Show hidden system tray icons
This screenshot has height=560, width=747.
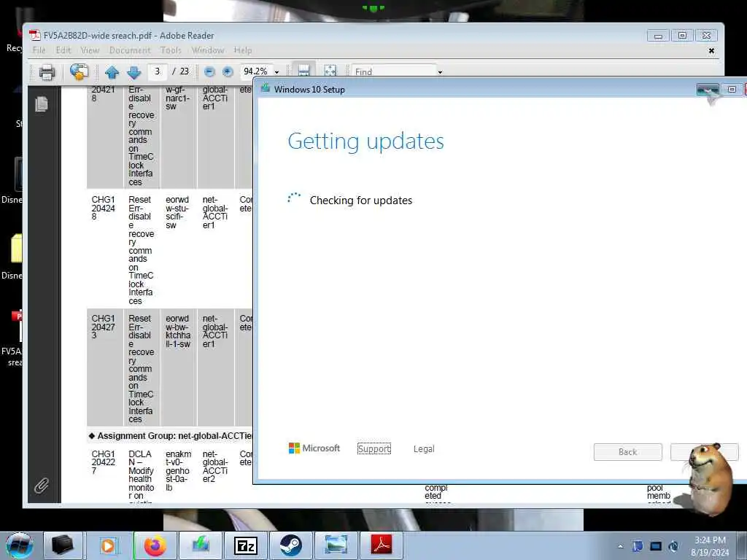[x=620, y=546]
